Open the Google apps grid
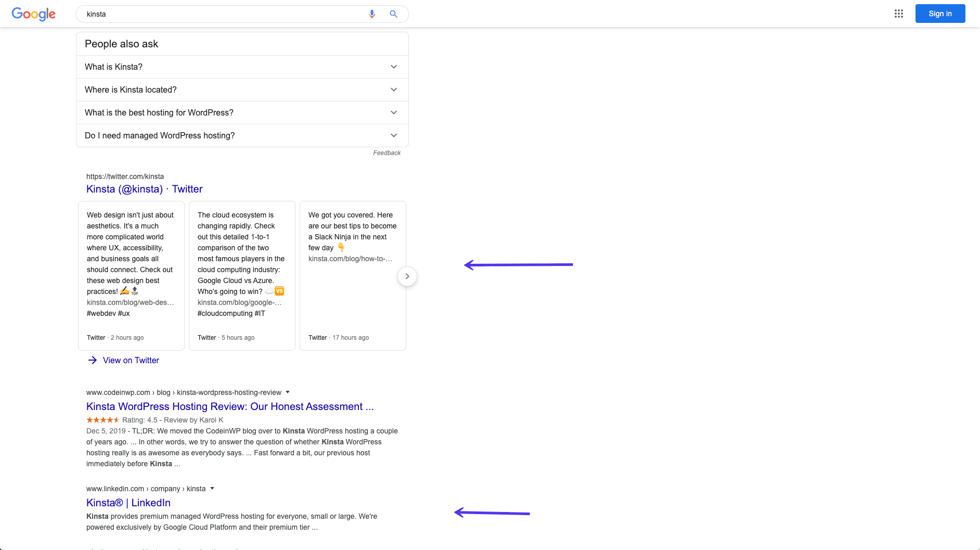This screenshot has width=980, height=550. coord(899,14)
